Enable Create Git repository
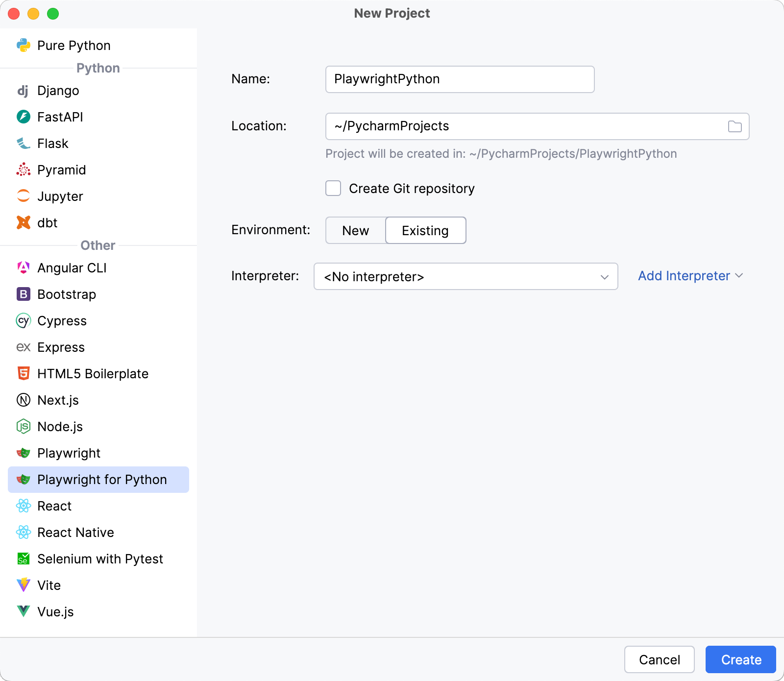This screenshot has height=681, width=784. click(x=333, y=188)
